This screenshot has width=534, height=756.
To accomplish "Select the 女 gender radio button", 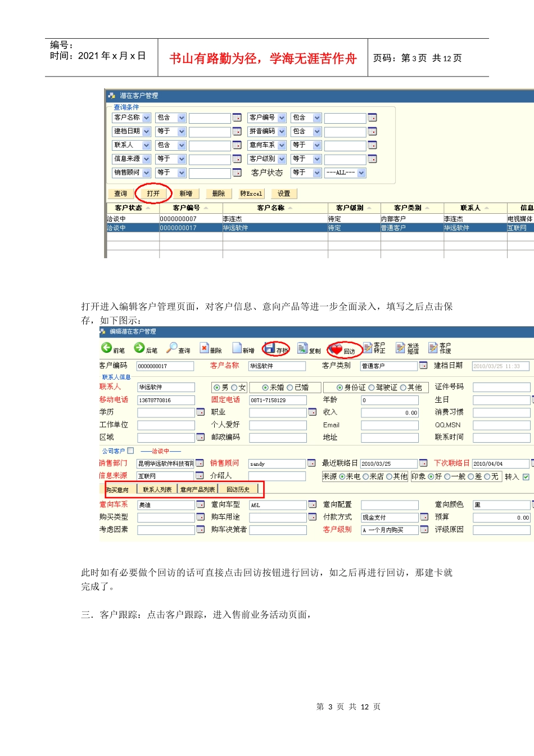I will point(234,388).
